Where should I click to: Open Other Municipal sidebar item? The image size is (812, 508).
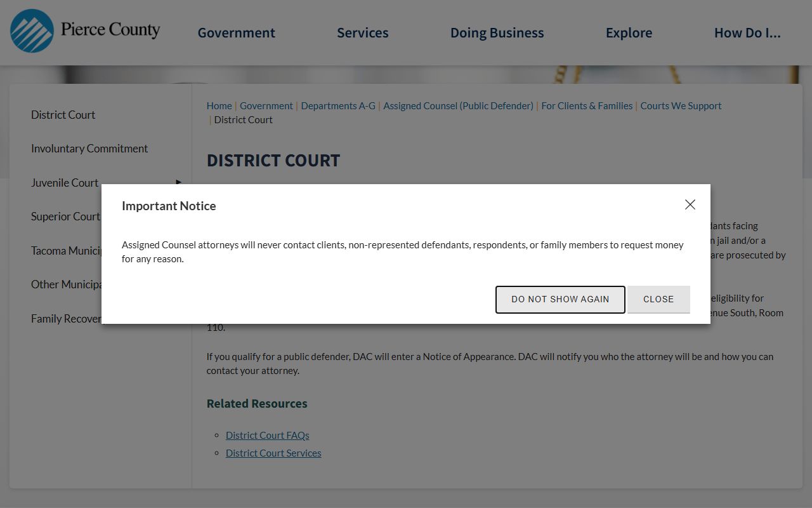coord(67,284)
